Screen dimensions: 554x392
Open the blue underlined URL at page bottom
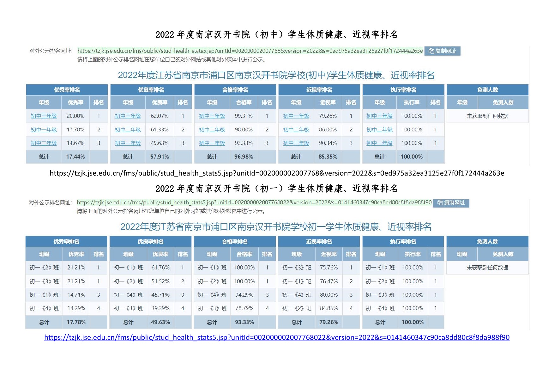pyautogui.click(x=277, y=337)
